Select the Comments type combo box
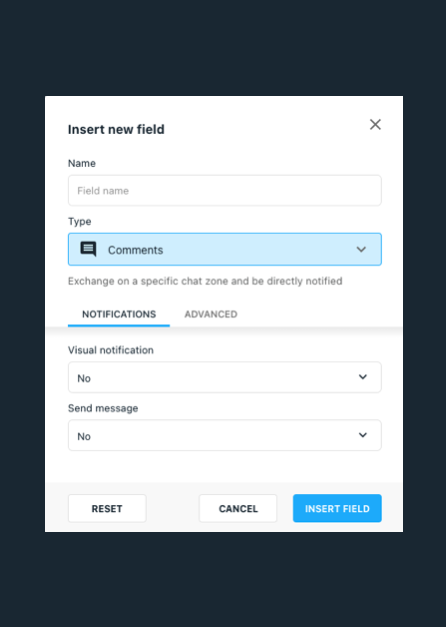The height and width of the screenshot is (627, 446). point(225,249)
